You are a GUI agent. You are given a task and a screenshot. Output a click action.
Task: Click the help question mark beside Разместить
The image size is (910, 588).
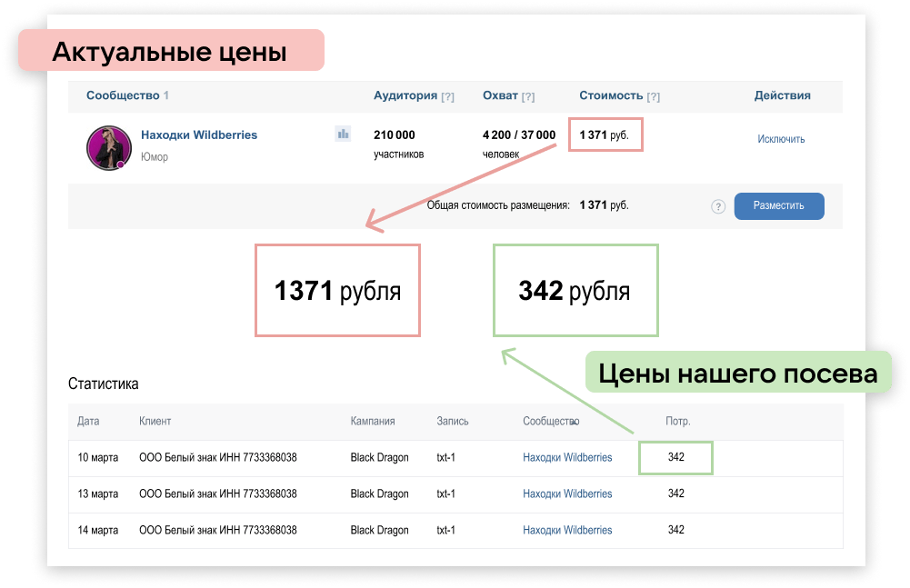click(718, 206)
